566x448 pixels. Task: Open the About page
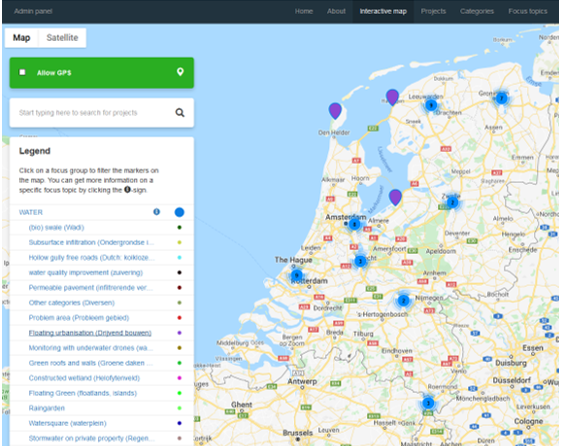coord(336,11)
